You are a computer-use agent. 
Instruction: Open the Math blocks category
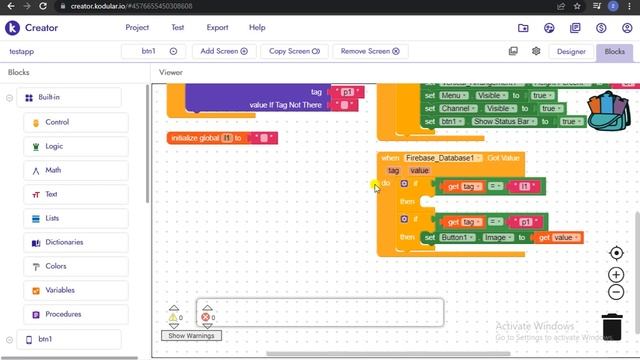tap(76, 171)
